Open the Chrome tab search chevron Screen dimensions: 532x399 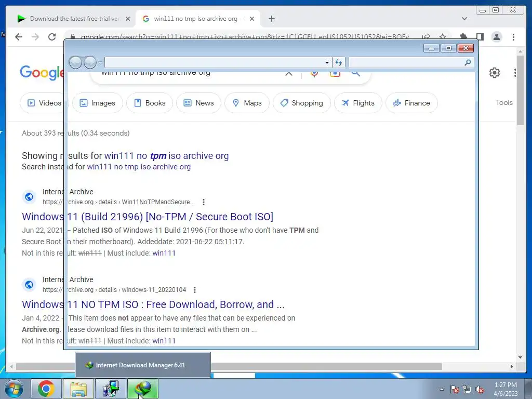pos(464,19)
